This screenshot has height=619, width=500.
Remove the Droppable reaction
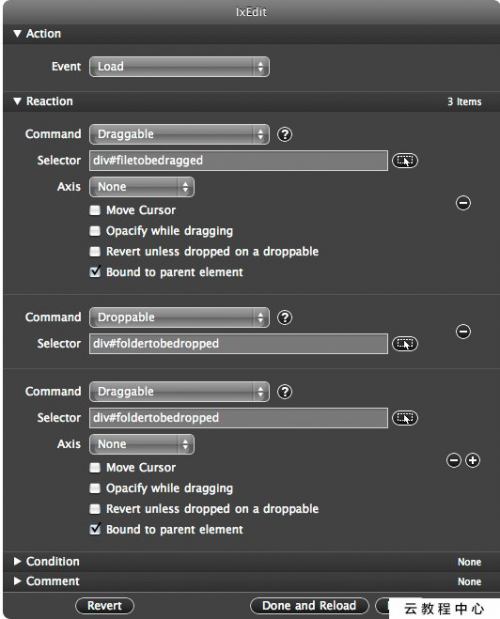[463, 332]
